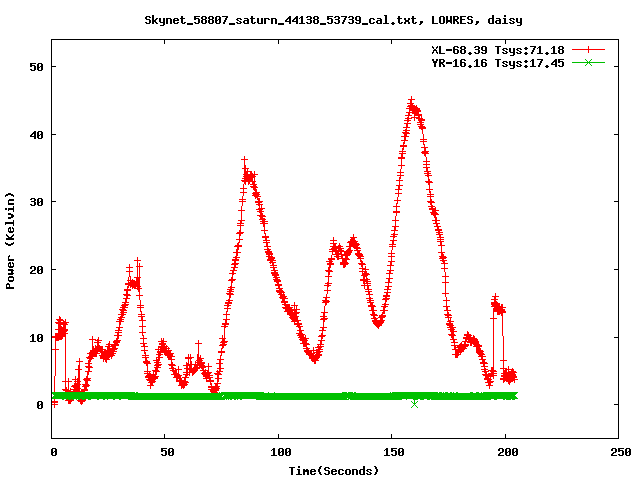This screenshot has height=480, width=640.
Task: Click the x-axis tick label 150
Action: [x=394, y=452]
